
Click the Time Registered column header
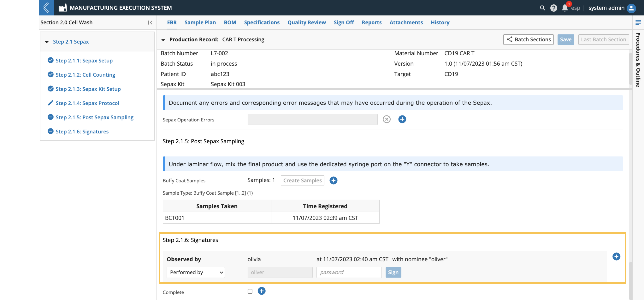(325, 206)
